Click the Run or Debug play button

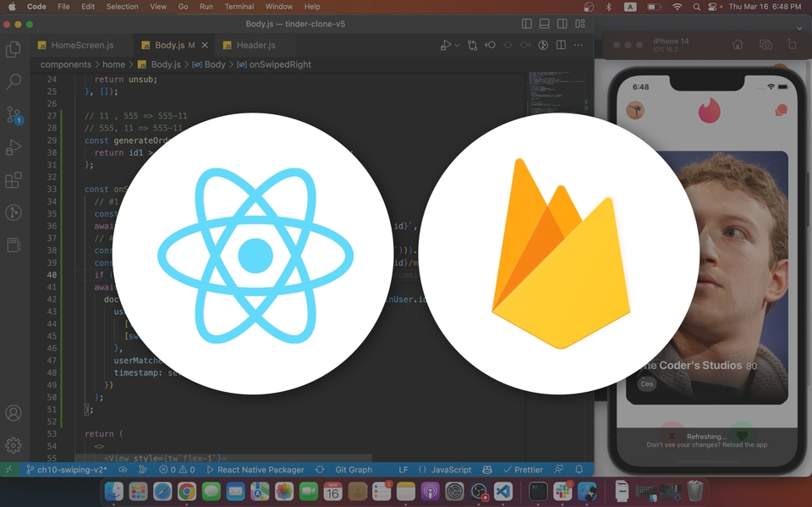coord(446,45)
